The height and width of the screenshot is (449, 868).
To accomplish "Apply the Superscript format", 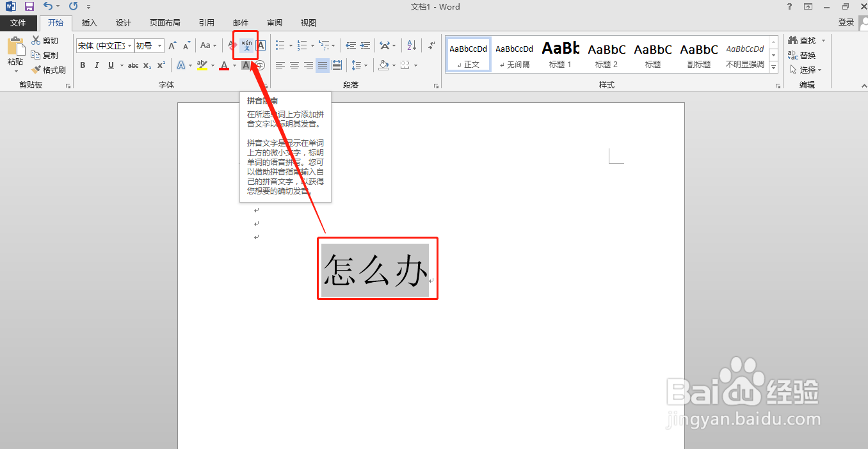I will [x=161, y=65].
